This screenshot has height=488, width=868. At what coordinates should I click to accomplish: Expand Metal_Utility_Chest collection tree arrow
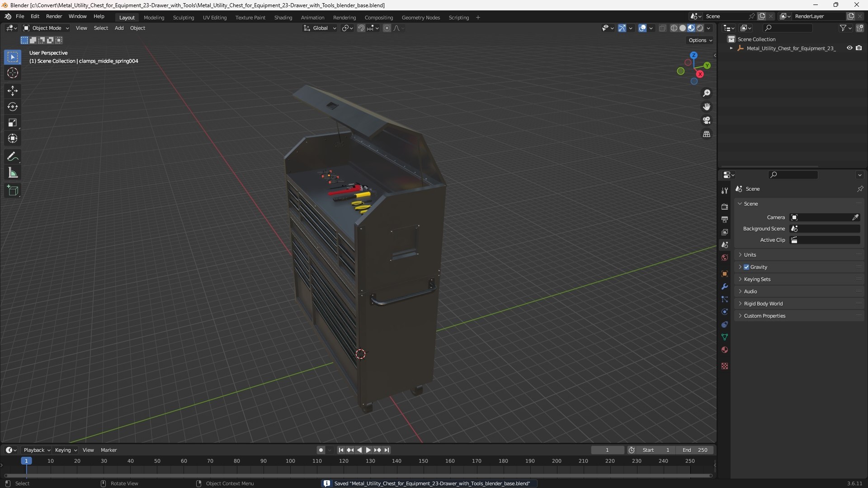click(x=731, y=48)
